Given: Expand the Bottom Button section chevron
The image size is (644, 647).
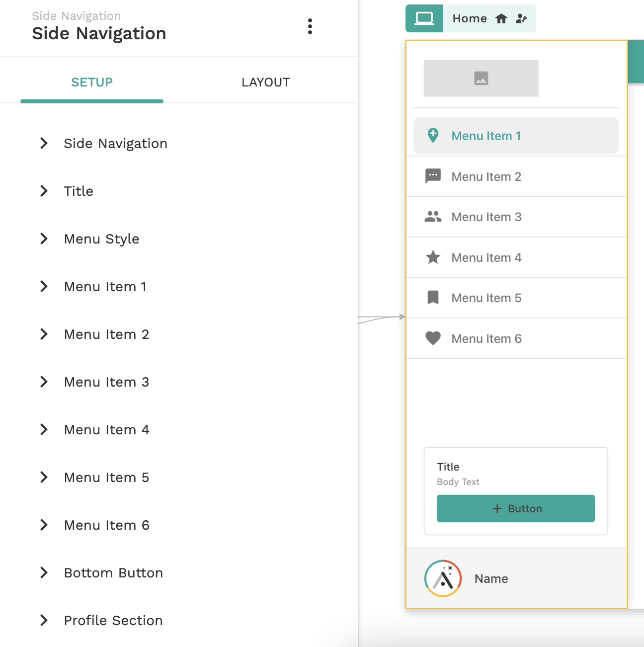Looking at the screenshot, I should [44, 572].
